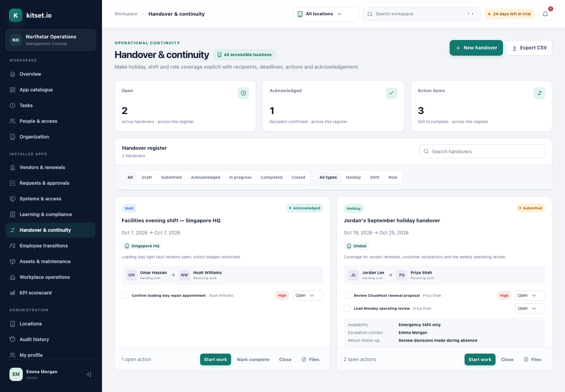Click the App catalogue grid icon

tap(13, 90)
